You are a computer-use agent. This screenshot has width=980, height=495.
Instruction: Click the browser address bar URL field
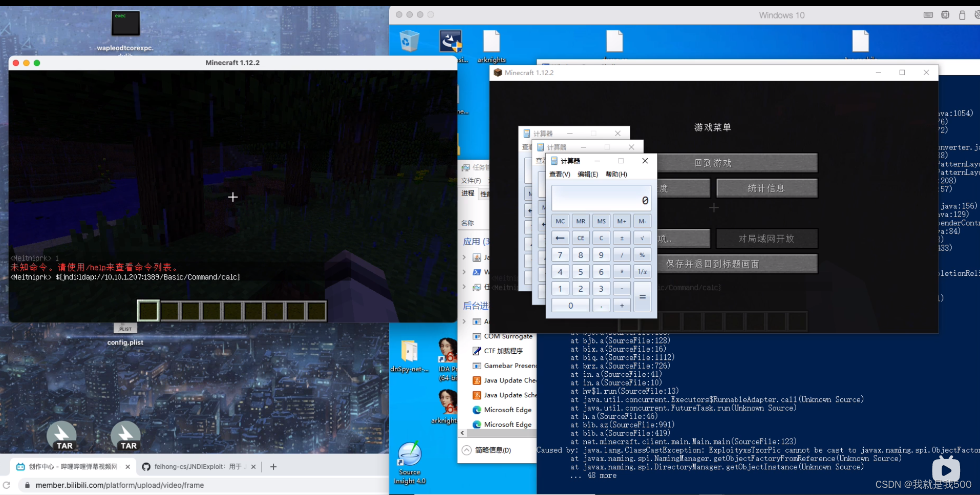(x=205, y=485)
